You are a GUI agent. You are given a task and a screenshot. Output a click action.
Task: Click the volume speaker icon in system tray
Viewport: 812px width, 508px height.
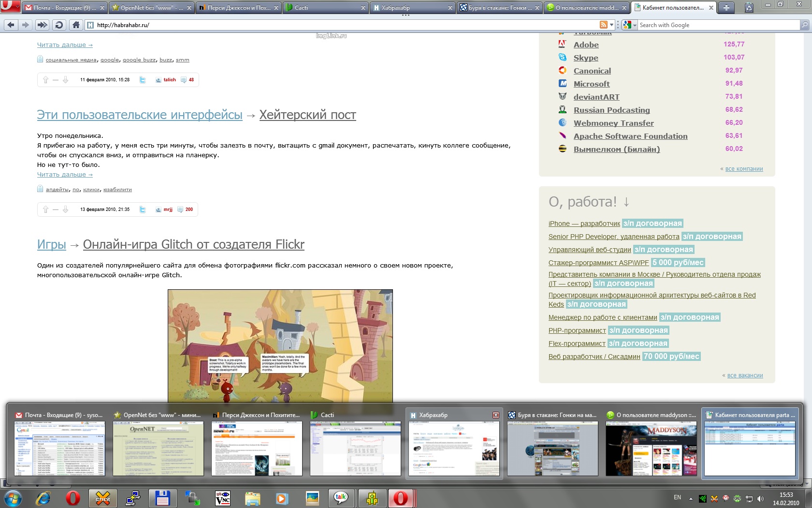point(760,498)
